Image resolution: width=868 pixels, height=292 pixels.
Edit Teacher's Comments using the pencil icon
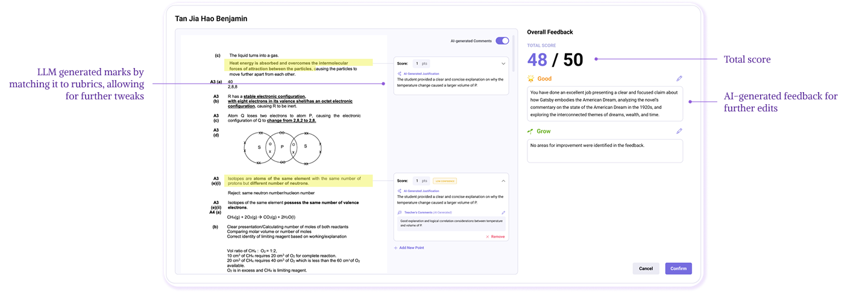[x=504, y=213]
